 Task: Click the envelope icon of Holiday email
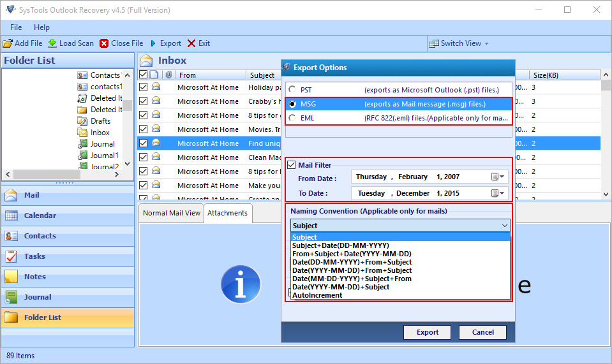(x=156, y=87)
